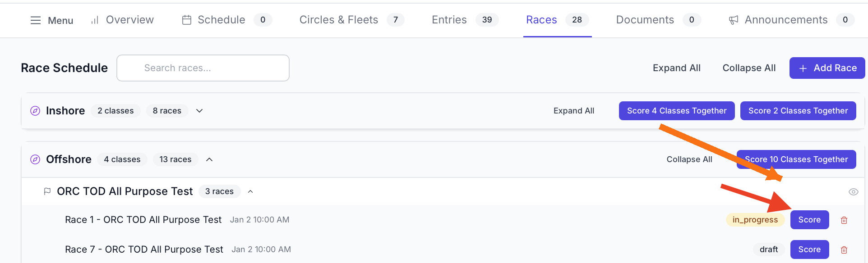Click the Schedule calendar icon

pos(186,20)
